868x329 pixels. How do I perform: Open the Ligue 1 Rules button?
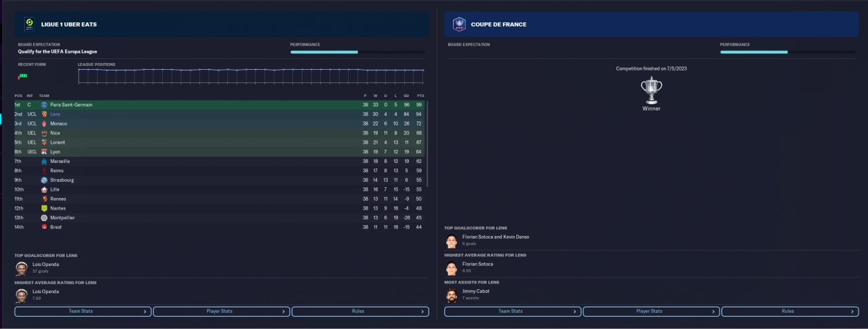coord(360,311)
